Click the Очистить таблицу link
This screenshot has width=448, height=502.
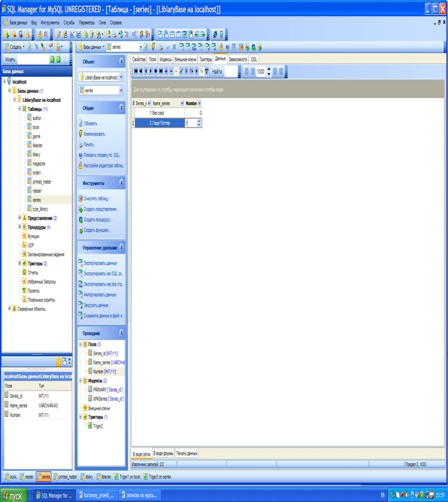[96, 198]
